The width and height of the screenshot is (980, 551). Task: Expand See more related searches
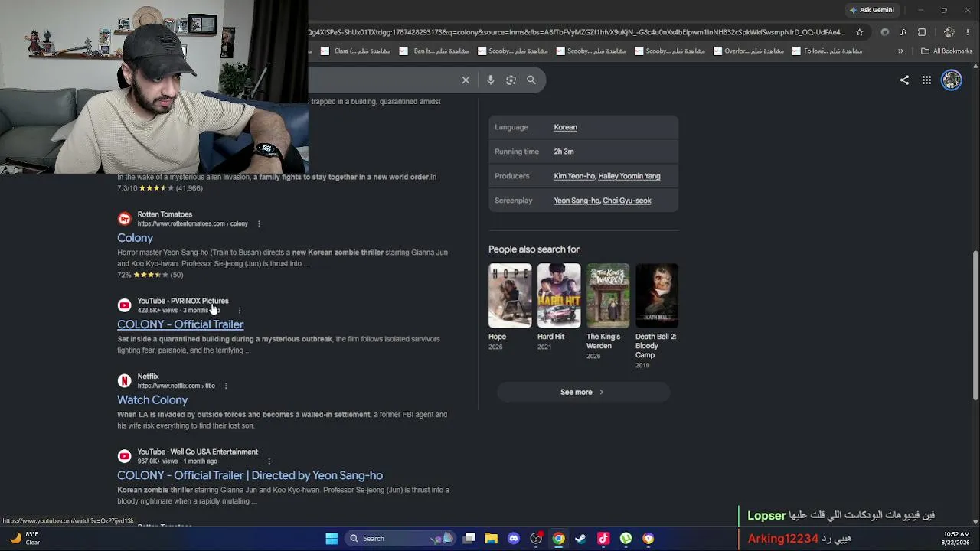pos(583,392)
